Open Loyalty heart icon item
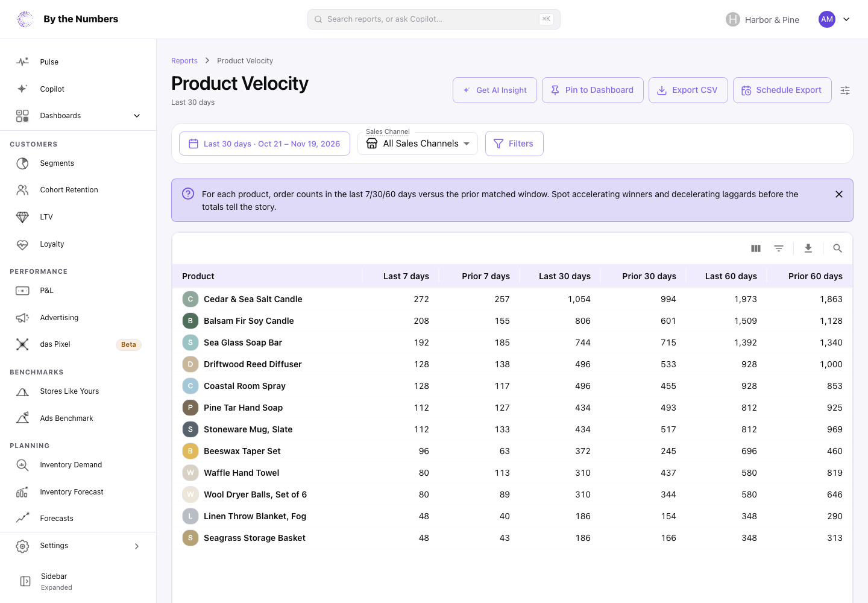 coord(22,244)
